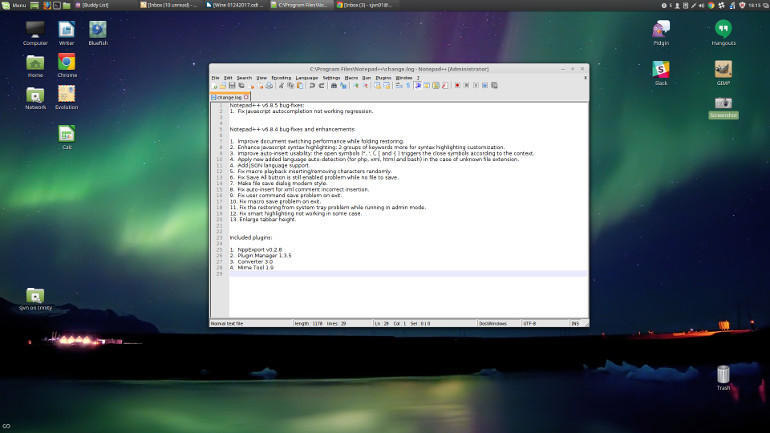Click the Paste toolbar icon in Notepad++
Screen dimensions: 770x433
click(300, 85)
